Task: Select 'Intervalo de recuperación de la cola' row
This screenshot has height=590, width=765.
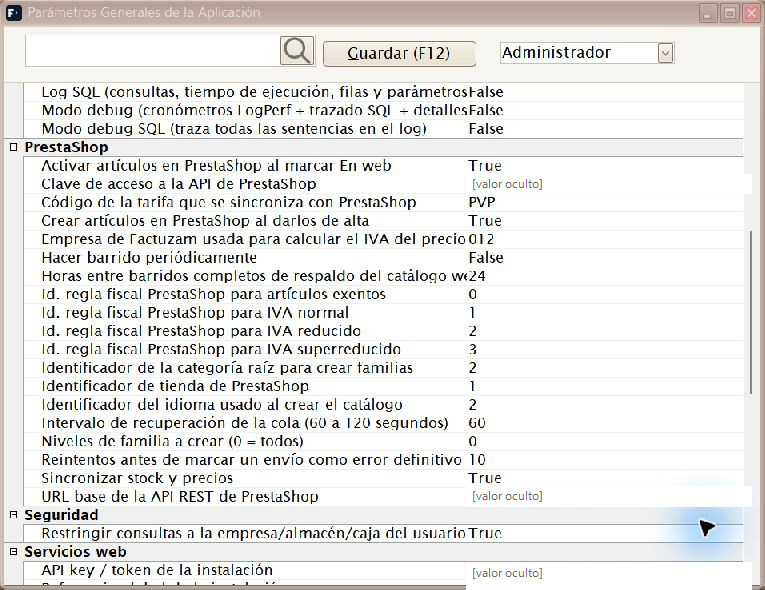Action: (x=383, y=423)
